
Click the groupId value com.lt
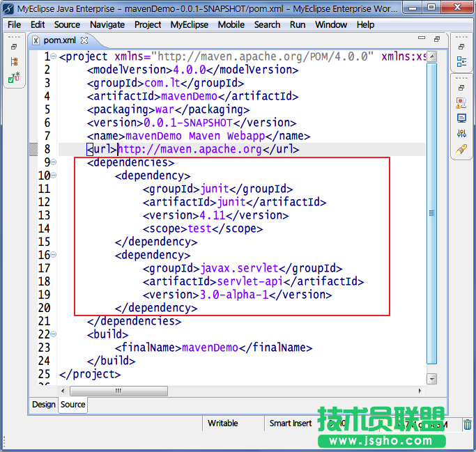coord(162,83)
